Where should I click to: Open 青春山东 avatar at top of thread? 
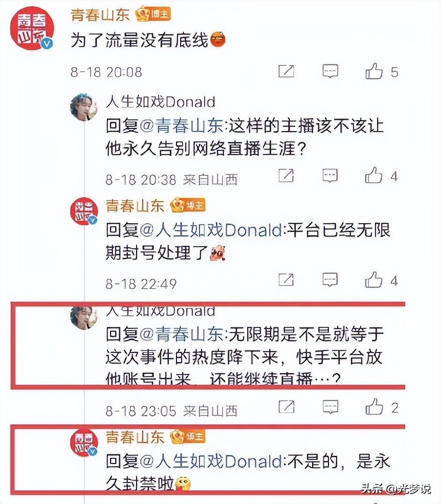(x=32, y=28)
